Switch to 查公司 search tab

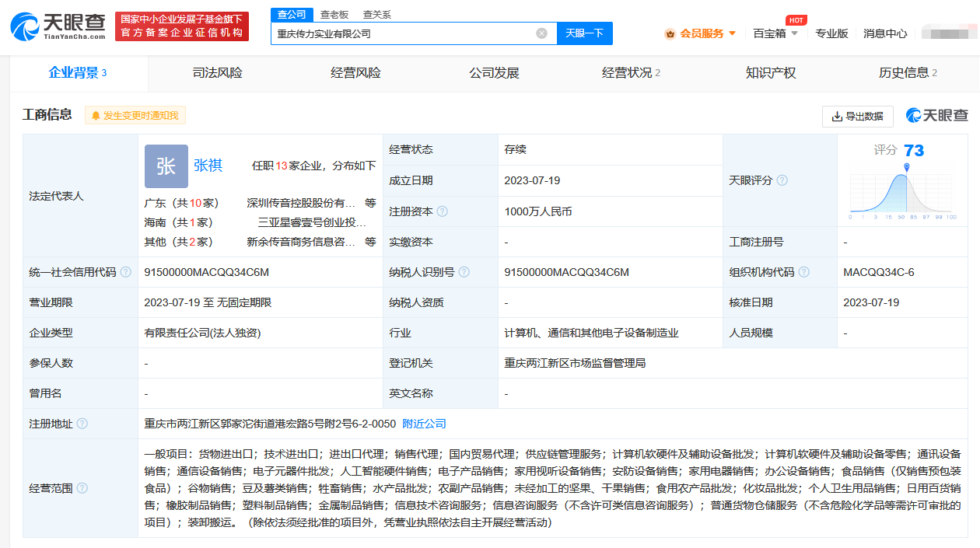(x=292, y=15)
